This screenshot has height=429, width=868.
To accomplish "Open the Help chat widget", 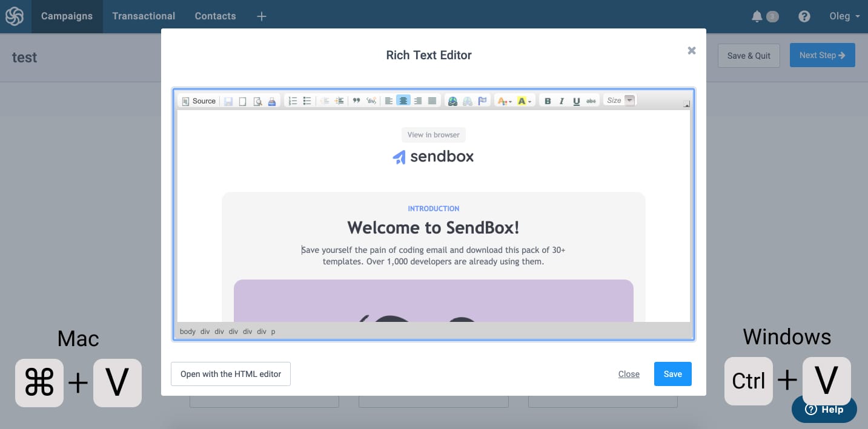I will click(824, 410).
